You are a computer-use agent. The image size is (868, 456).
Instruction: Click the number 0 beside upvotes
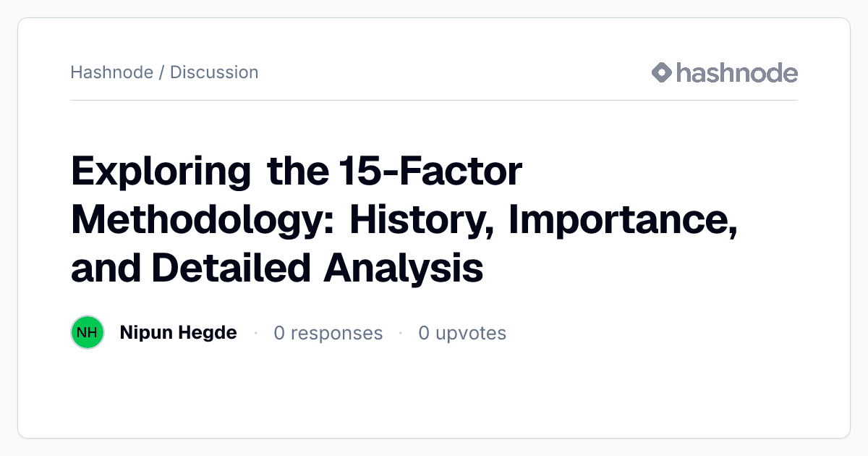(424, 333)
